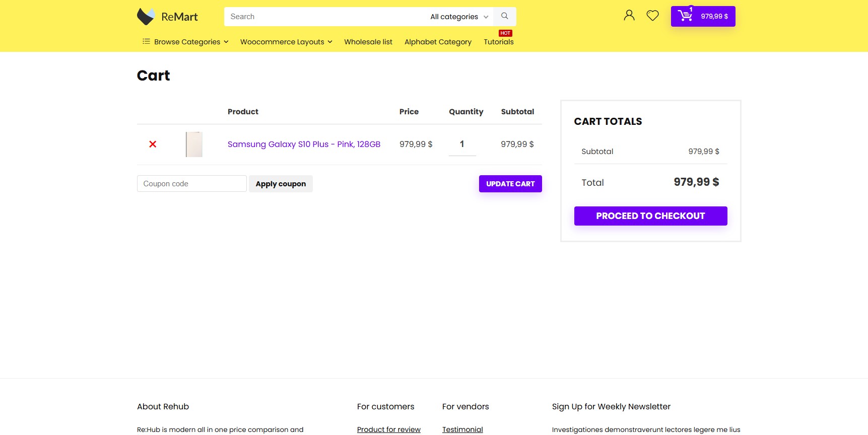Open Product for review footer link
The height and width of the screenshot is (435, 868).
tap(389, 429)
